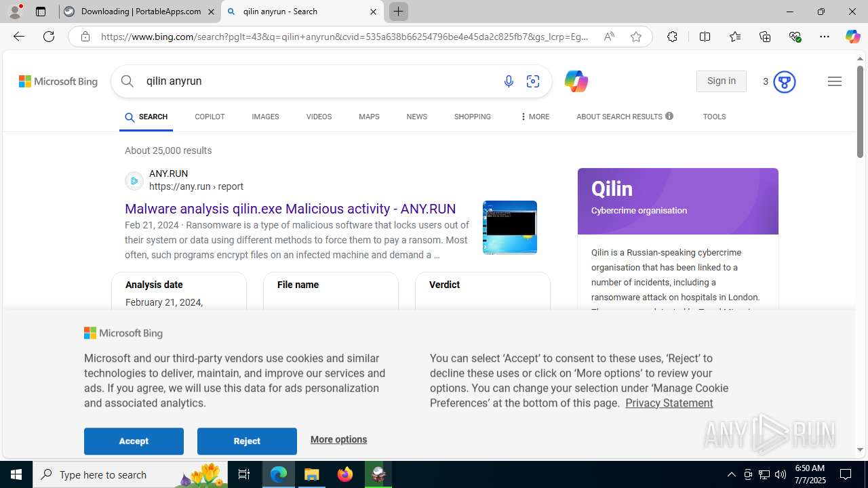Open the Favorites list icon
This screenshot has width=868, height=488.
tap(735, 37)
